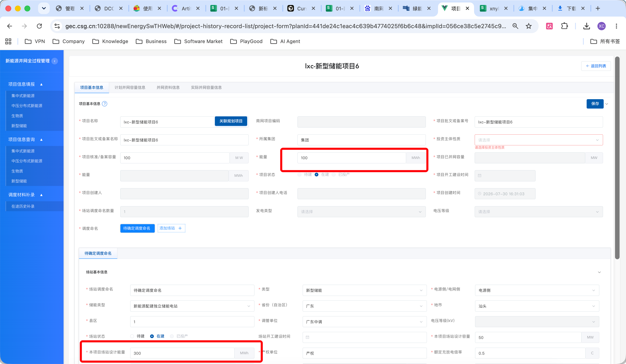
Task: Select 已投产 radio for 场站状态
Action: 172,336
